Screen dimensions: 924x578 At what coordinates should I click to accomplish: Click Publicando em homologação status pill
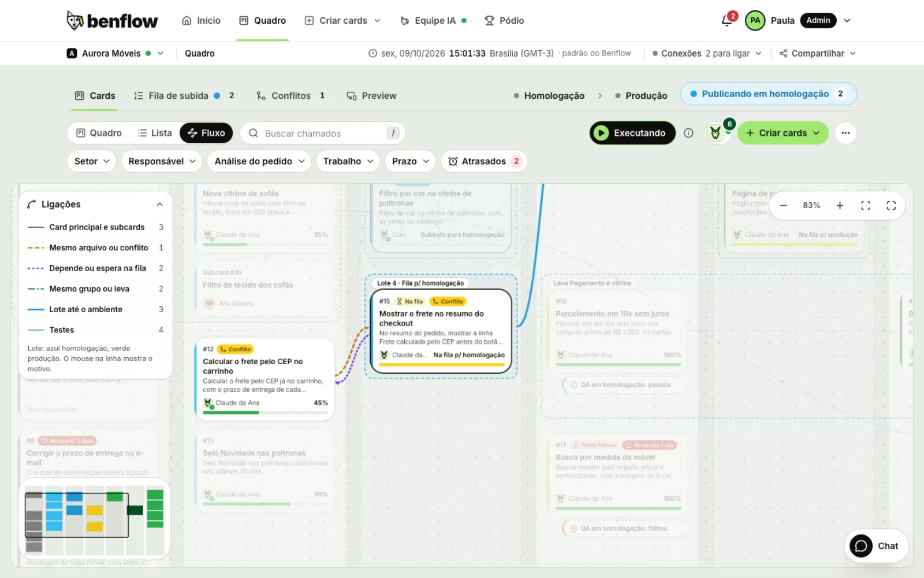click(768, 94)
